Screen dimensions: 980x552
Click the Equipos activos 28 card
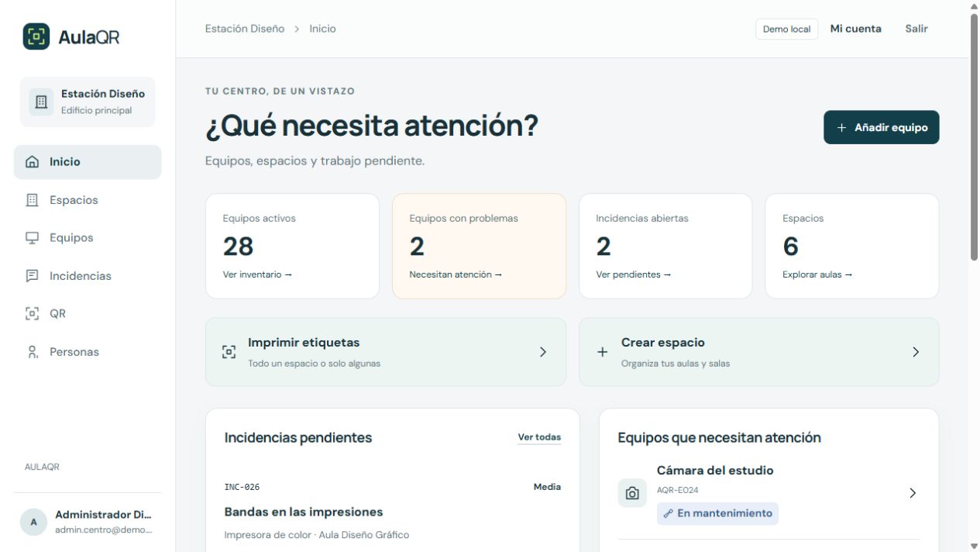pyautogui.click(x=292, y=246)
